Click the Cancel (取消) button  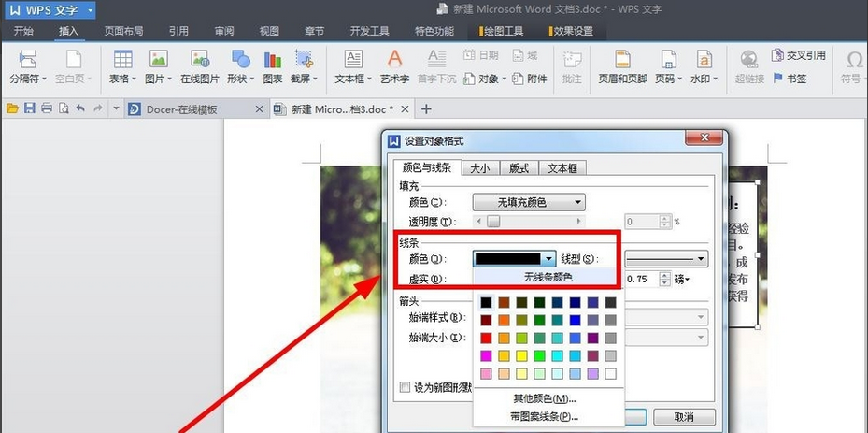pos(684,417)
